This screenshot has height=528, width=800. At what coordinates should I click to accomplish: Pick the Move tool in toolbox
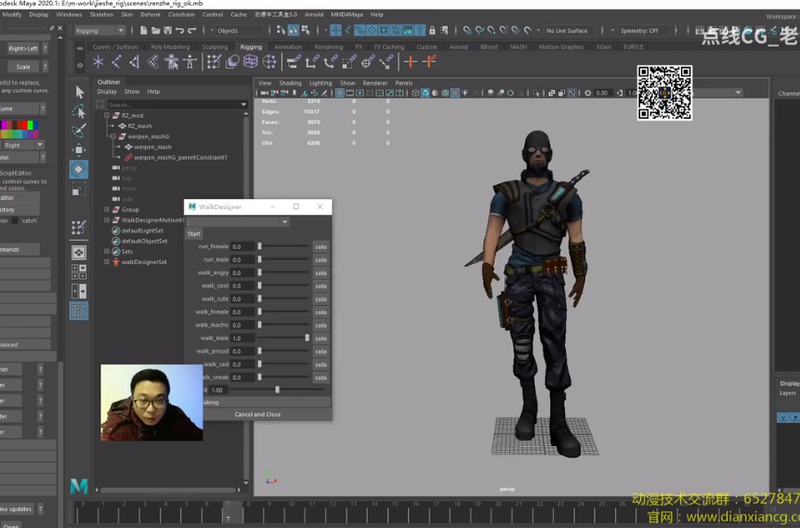(x=79, y=149)
